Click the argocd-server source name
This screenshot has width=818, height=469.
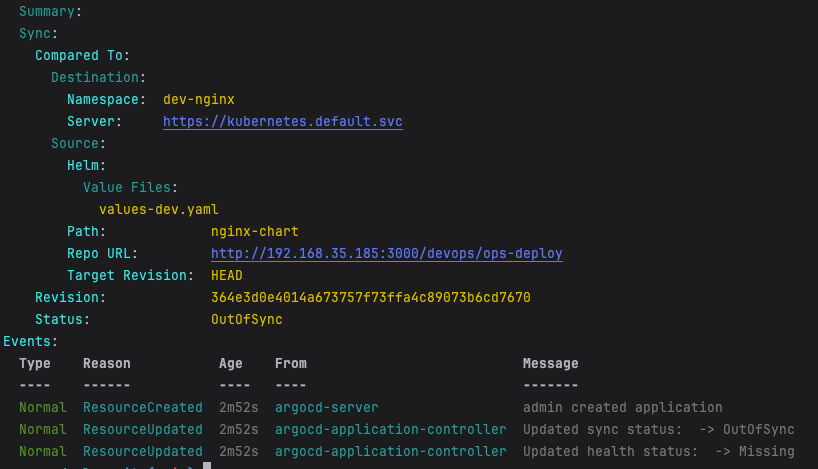pyautogui.click(x=326, y=408)
